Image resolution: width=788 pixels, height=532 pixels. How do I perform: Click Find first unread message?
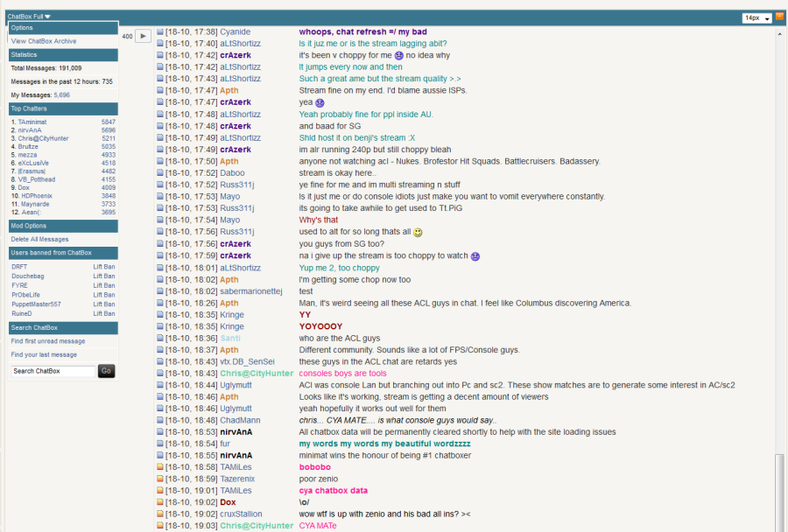coord(48,341)
